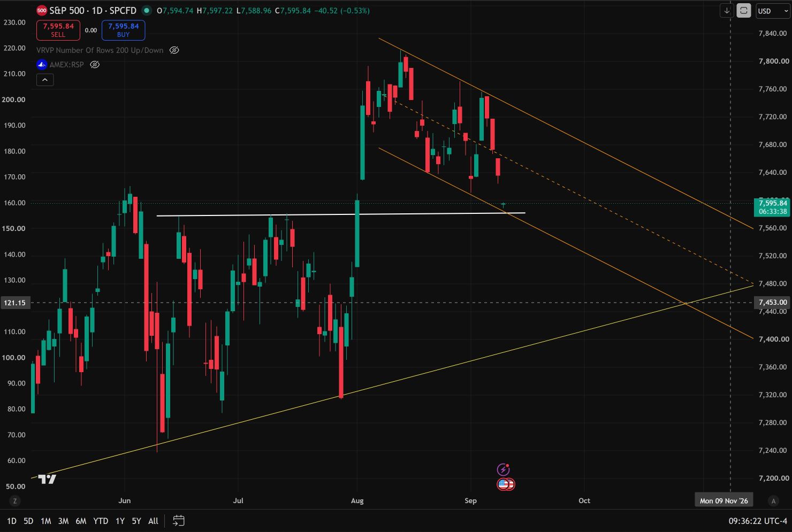792x532 pixels.
Task: Collapse the indicator legend with the chevron
Action: (45, 80)
